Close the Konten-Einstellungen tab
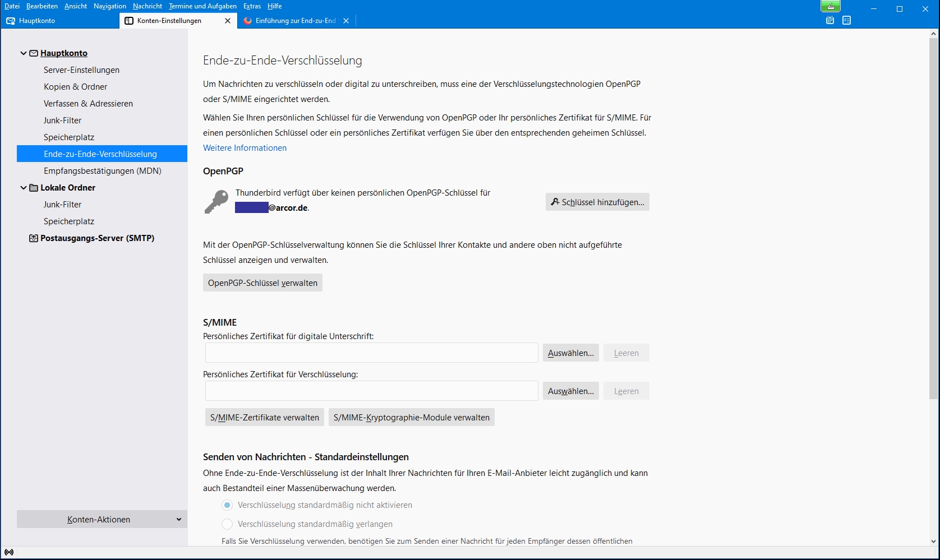 click(228, 21)
